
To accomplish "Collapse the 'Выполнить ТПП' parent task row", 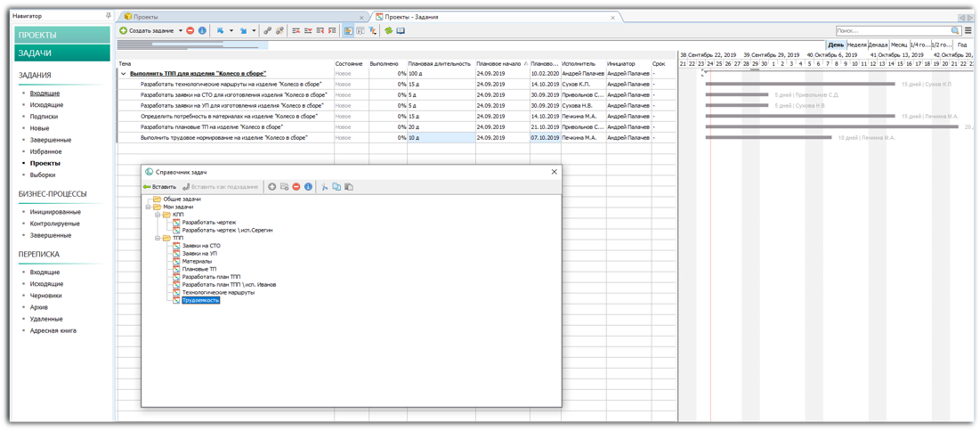I will 124,74.
